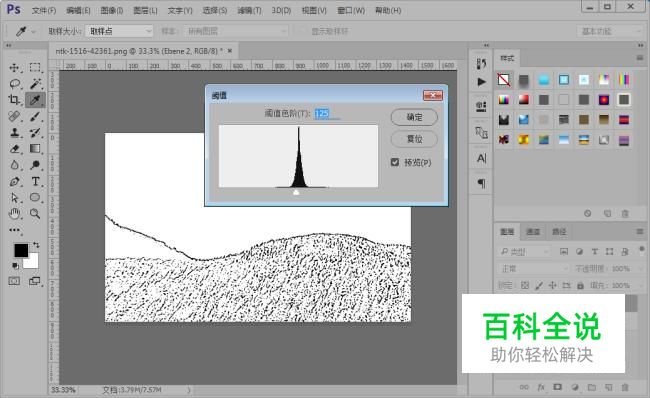Click the delete layer trash icon

[x=625, y=387]
